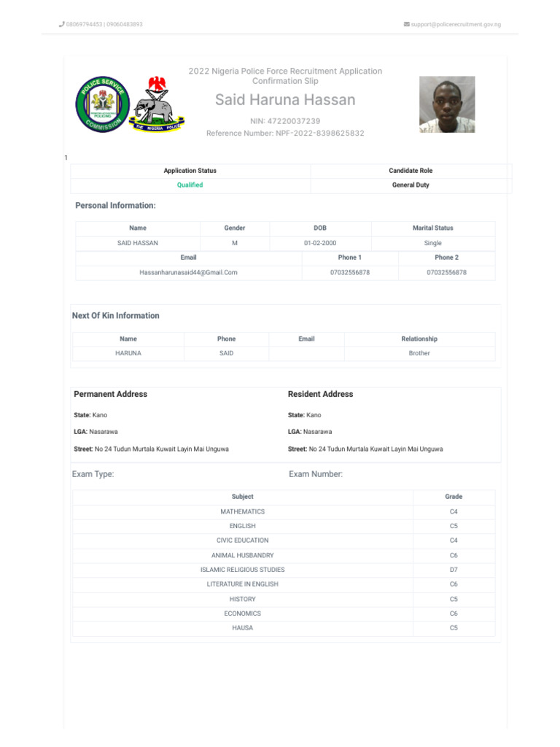Click the HISTORY subject row
The height and width of the screenshot is (747, 560).
coord(284,600)
